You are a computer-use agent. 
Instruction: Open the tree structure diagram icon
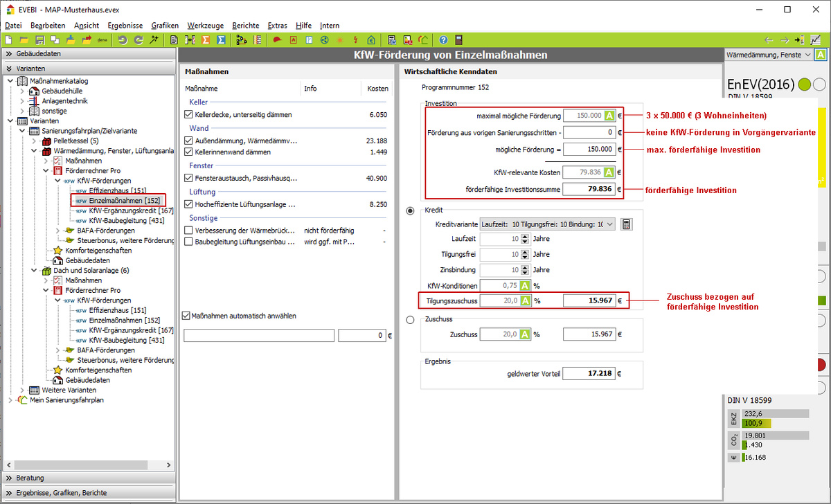(242, 39)
